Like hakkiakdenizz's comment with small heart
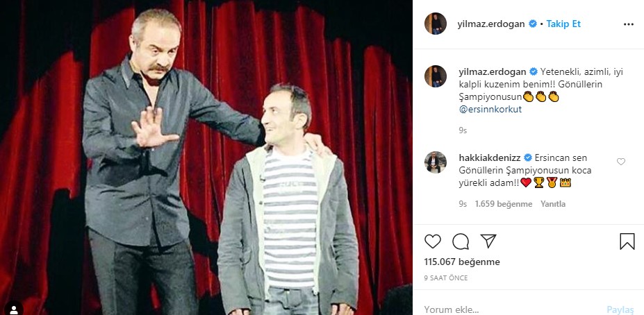This screenshot has height=315, width=644. tap(621, 162)
